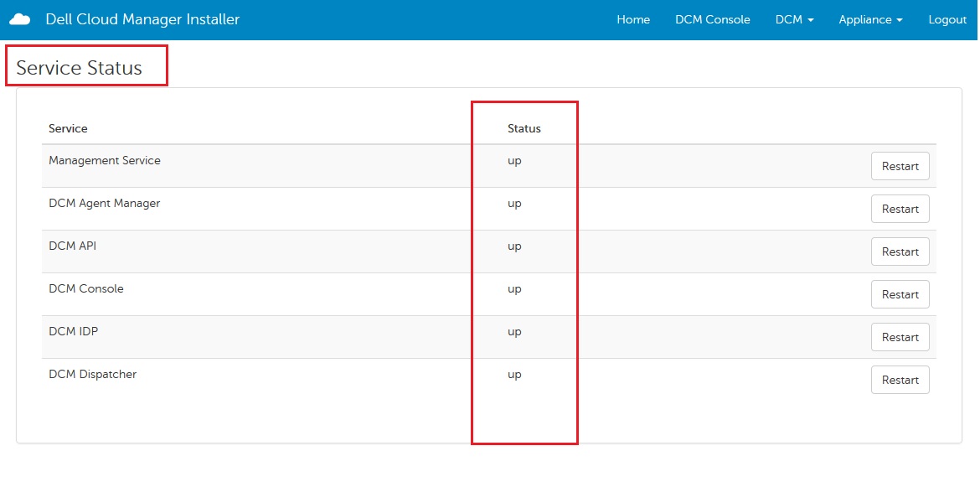Expand the Appliance dropdown menu
This screenshot has width=980, height=477.
[x=870, y=20]
